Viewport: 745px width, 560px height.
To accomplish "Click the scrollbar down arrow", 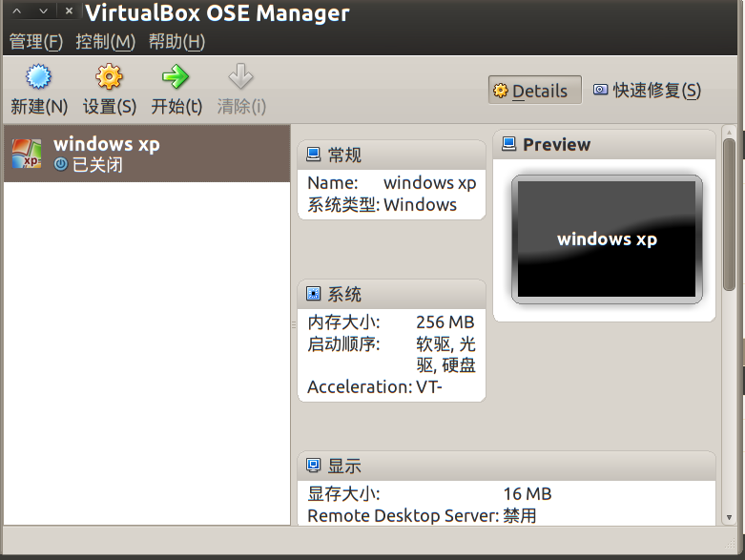I will pos(729,518).
